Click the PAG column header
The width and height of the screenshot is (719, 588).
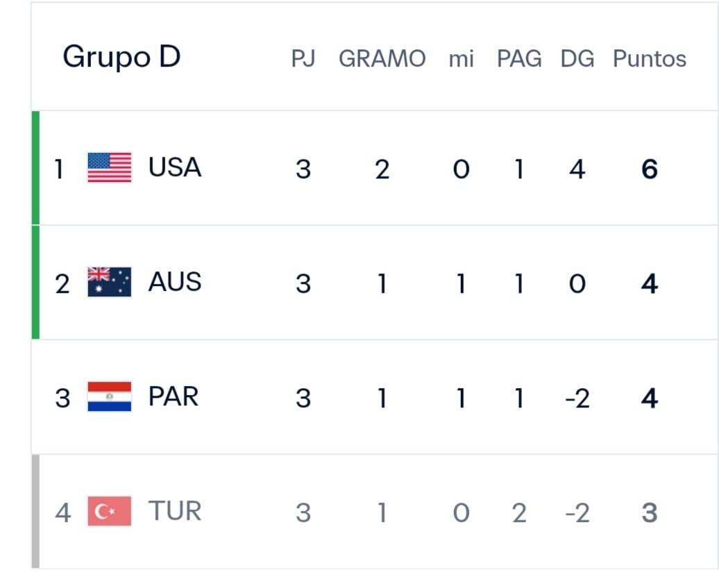(519, 59)
